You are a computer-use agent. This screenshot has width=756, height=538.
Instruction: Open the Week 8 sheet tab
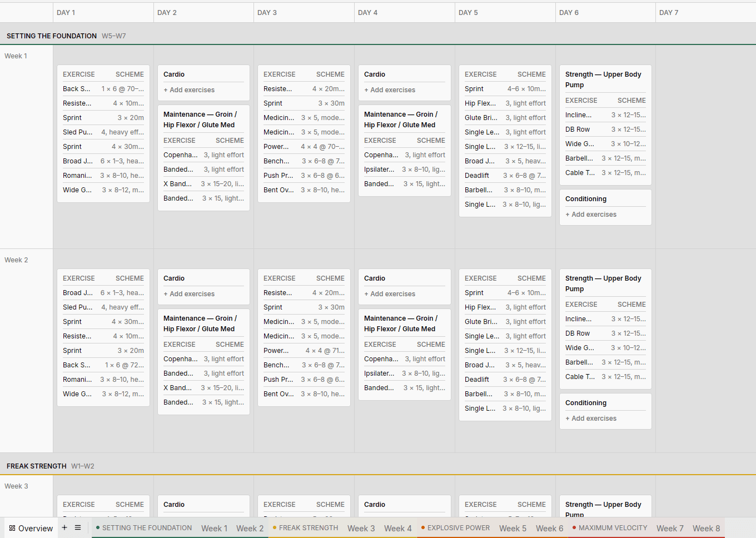[707, 528]
